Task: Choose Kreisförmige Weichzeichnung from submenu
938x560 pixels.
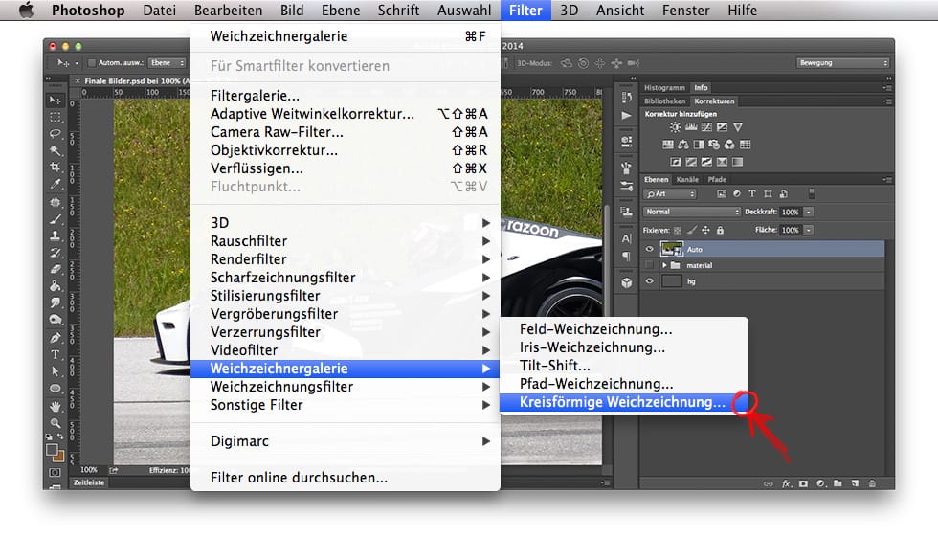Action: (x=624, y=402)
